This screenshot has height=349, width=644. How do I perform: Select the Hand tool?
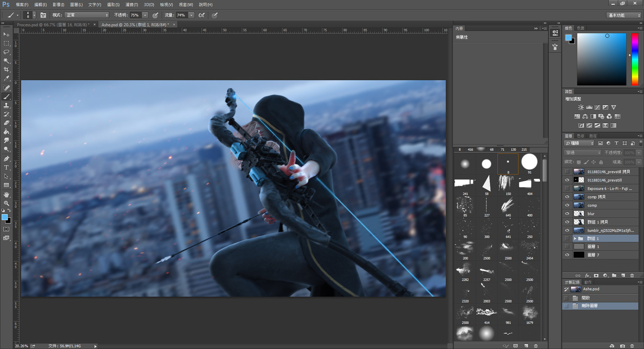pos(6,194)
